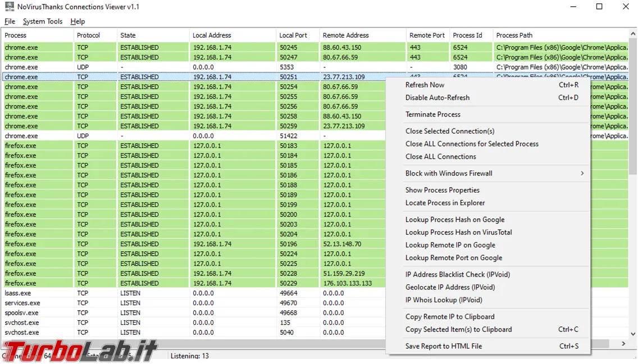Screen dimensions: 638x364
Task: Select chrome.exe row with local port 50245
Action: (x=315, y=48)
